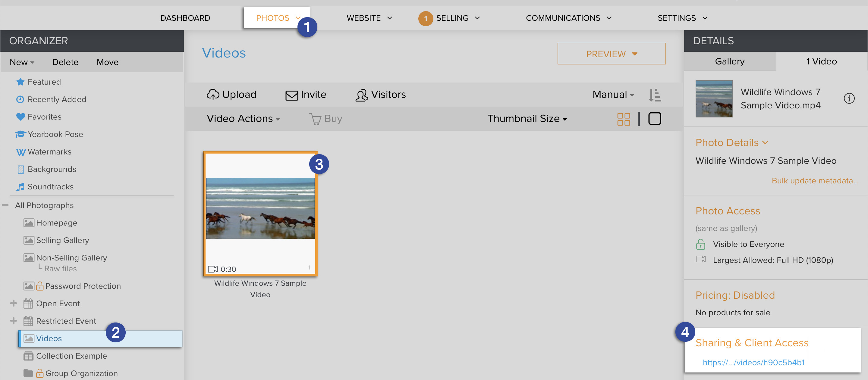Select the Wildlife video thumbnail
The height and width of the screenshot is (380, 868).
point(260,214)
